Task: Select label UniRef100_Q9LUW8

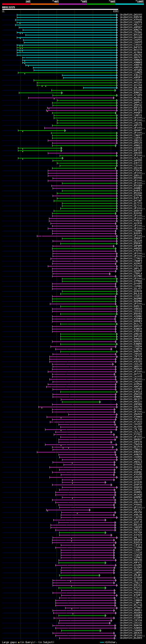Action: point(131,87)
